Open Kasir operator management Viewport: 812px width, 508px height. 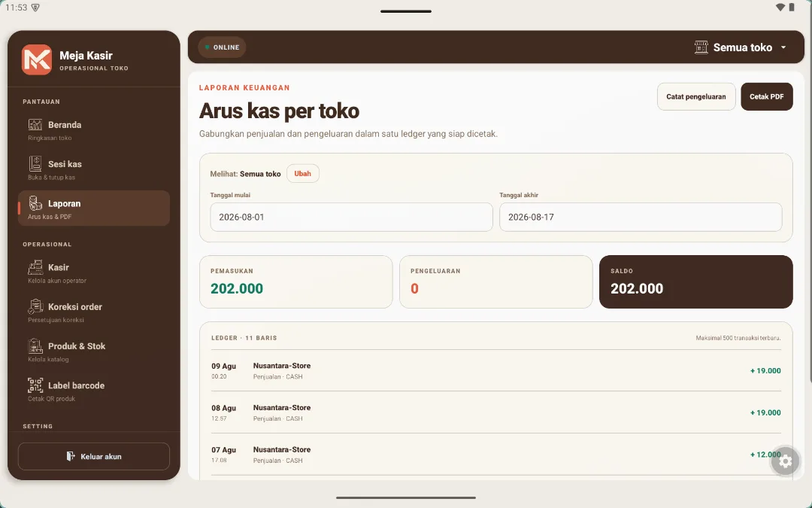point(94,272)
